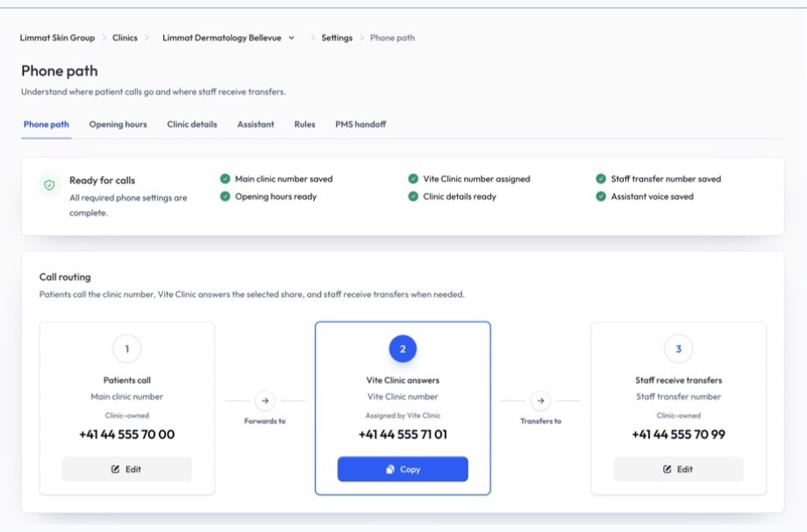
Task: Copy the Vite Clinic number
Action: pyautogui.click(x=403, y=469)
